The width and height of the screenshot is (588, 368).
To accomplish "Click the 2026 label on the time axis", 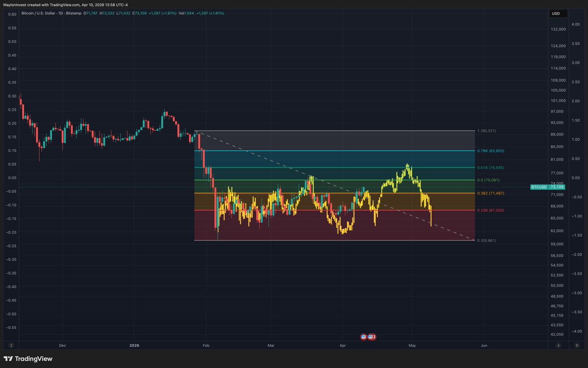I will pyautogui.click(x=134, y=345).
